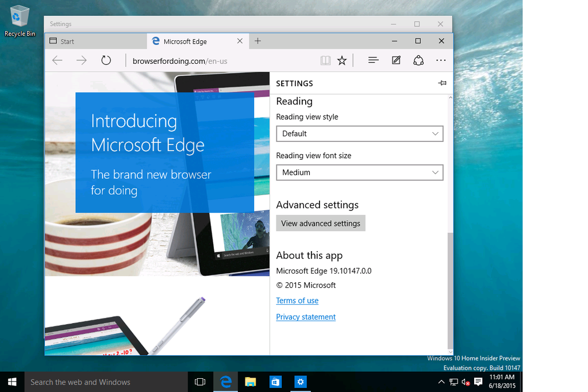Open Task View on the taskbar
Screen dimensions: 588x392
point(200,382)
